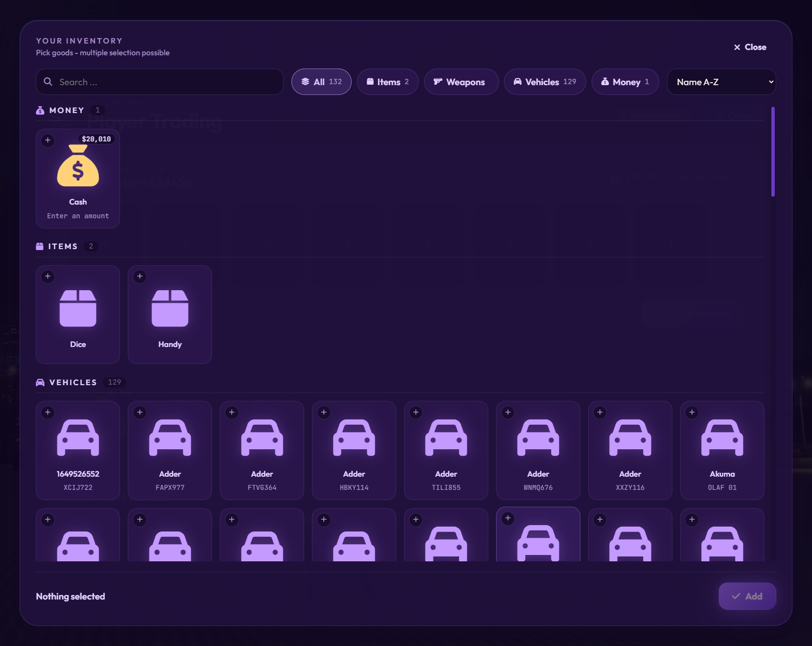Click the Cash 'Enter an amount' field
812x646 pixels.
[78, 216]
